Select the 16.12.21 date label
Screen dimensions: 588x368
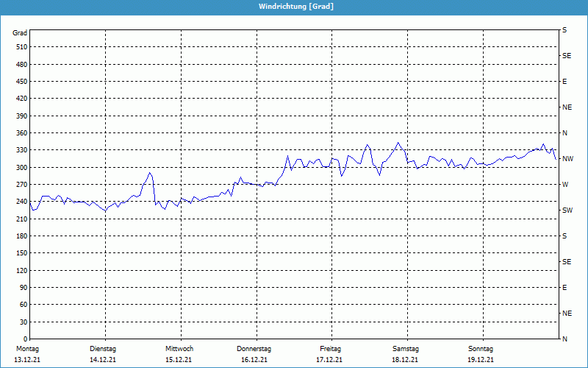(254, 360)
